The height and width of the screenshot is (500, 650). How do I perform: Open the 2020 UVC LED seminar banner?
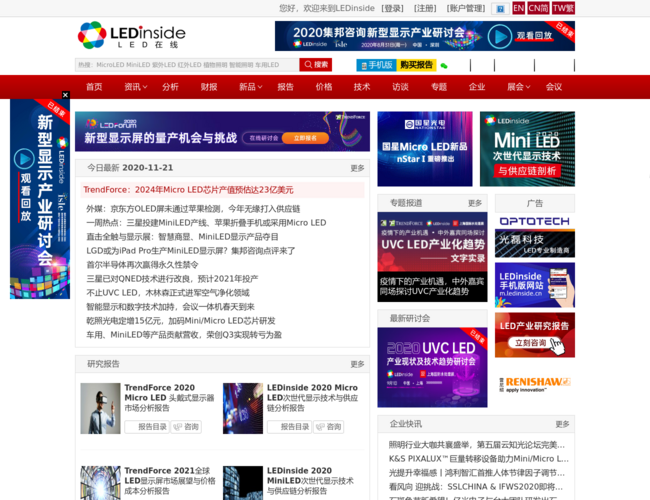click(432, 367)
